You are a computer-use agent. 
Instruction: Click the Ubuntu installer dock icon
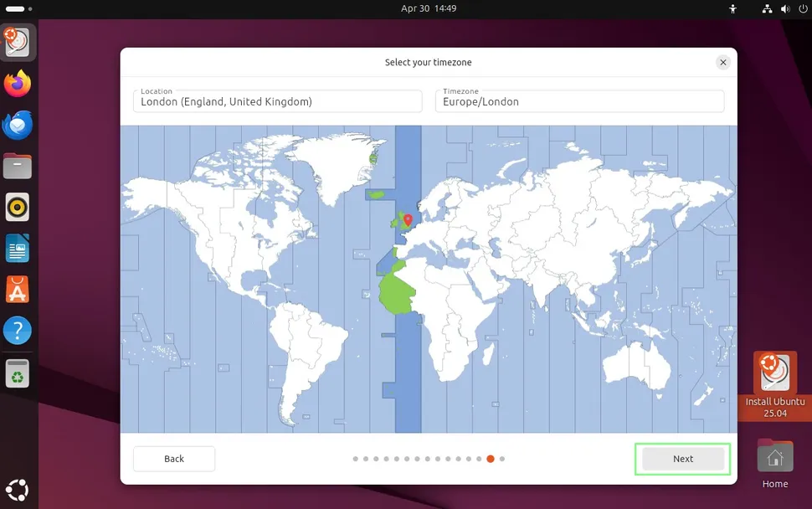pyautogui.click(x=18, y=43)
